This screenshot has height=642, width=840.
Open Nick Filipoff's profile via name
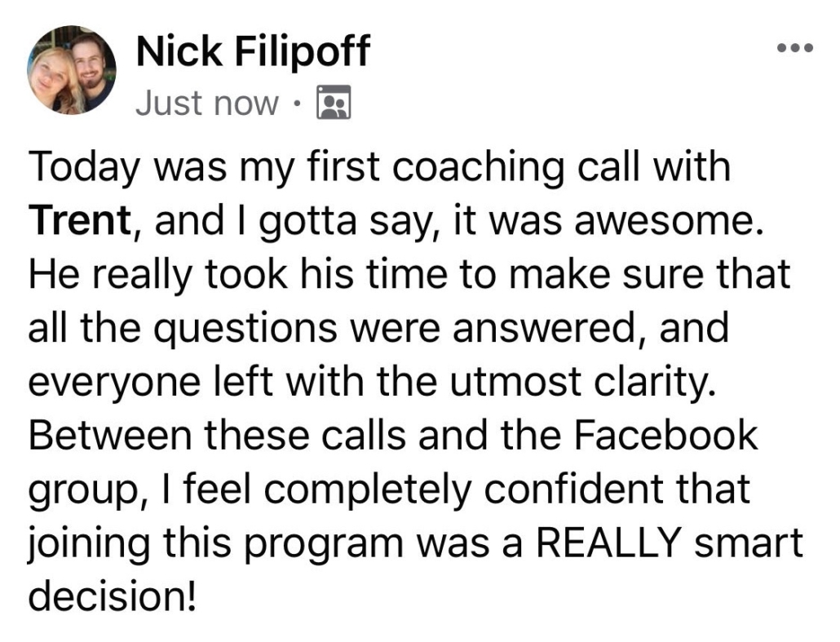253,51
